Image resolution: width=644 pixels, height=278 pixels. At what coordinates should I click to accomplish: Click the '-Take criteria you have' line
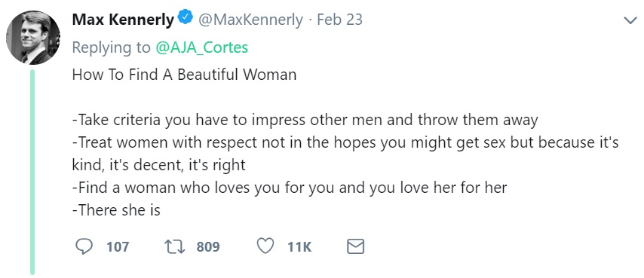(x=305, y=120)
